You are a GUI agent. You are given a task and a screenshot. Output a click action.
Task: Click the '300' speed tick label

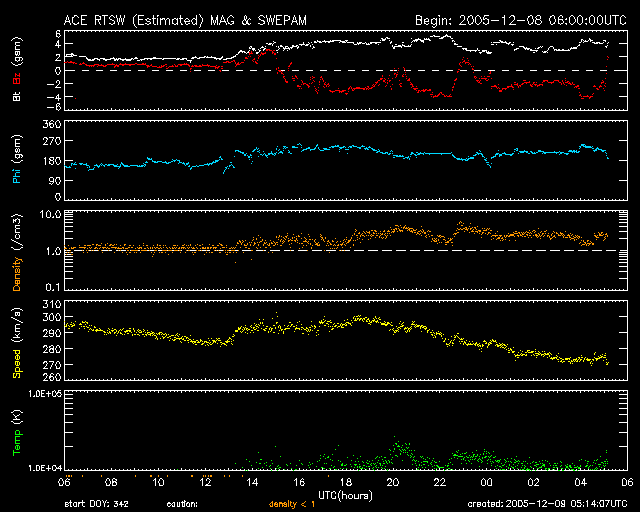coord(52,317)
